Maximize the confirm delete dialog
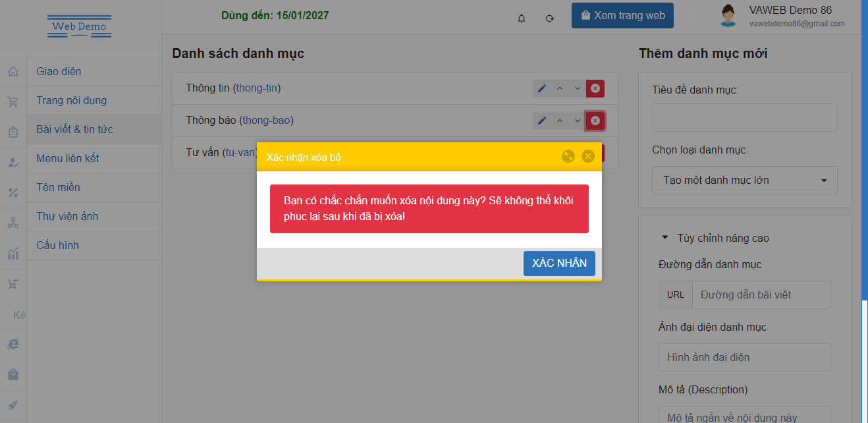 [568, 156]
